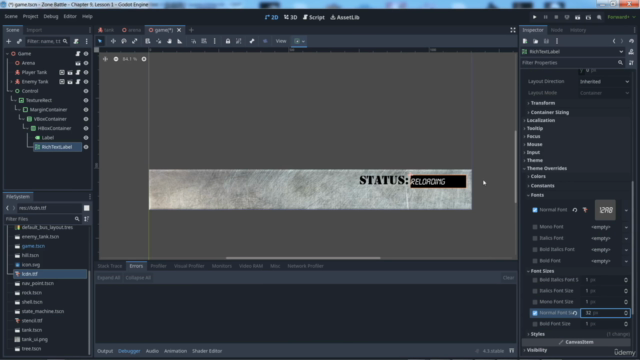Image resolution: width=640 pixels, height=360 pixels.
Task: Go to previous object in Inspector history
Action: (614, 41)
